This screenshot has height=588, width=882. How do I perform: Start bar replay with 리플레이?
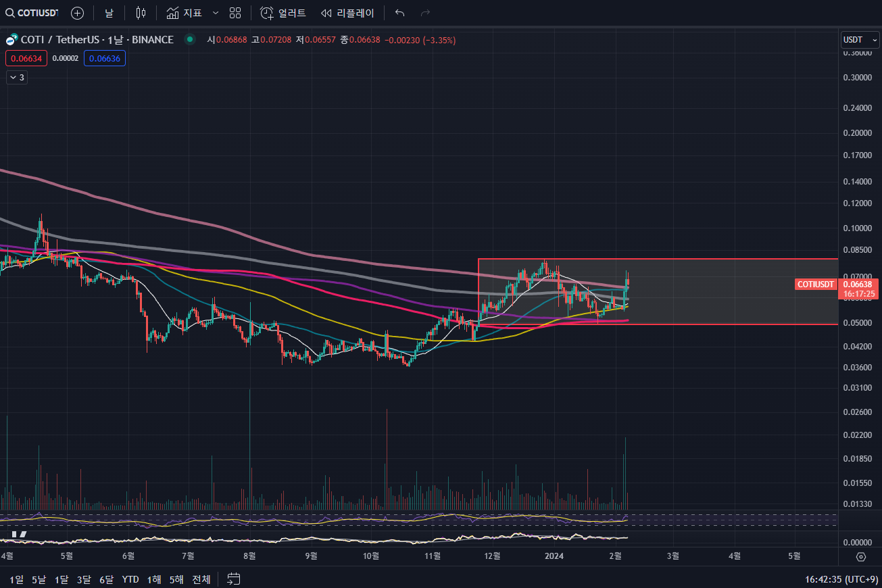pyautogui.click(x=347, y=13)
